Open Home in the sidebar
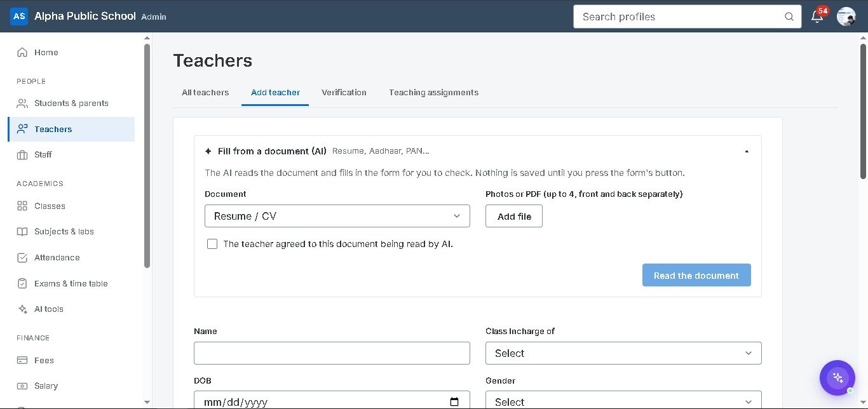 tap(71, 52)
